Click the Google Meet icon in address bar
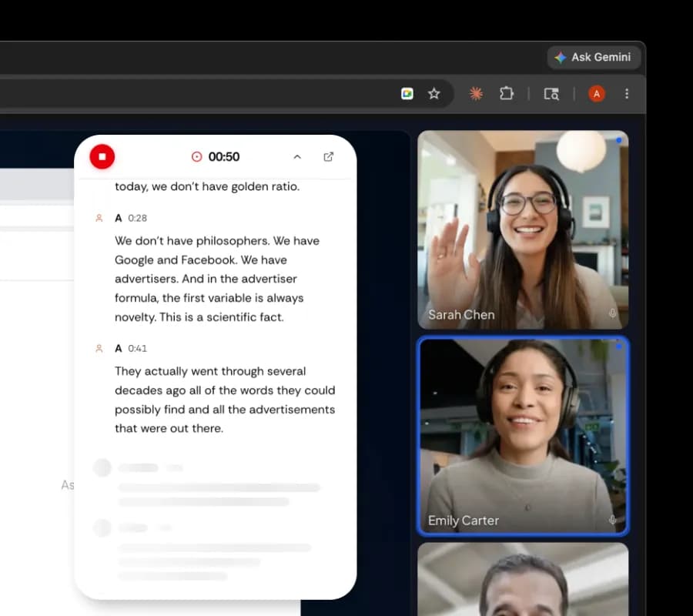Image resolution: width=693 pixels, height=616 pixels. (x=407, y=94)
